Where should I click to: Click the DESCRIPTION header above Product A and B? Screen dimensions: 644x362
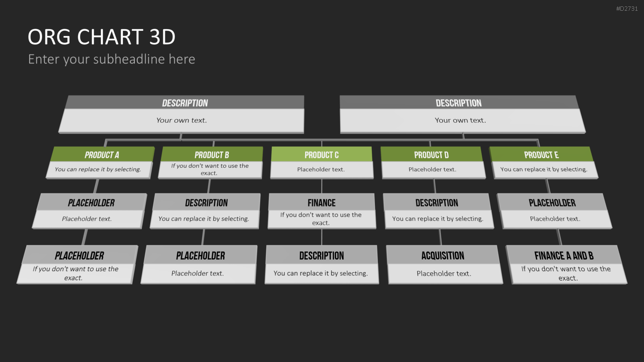tap(185, 103)
